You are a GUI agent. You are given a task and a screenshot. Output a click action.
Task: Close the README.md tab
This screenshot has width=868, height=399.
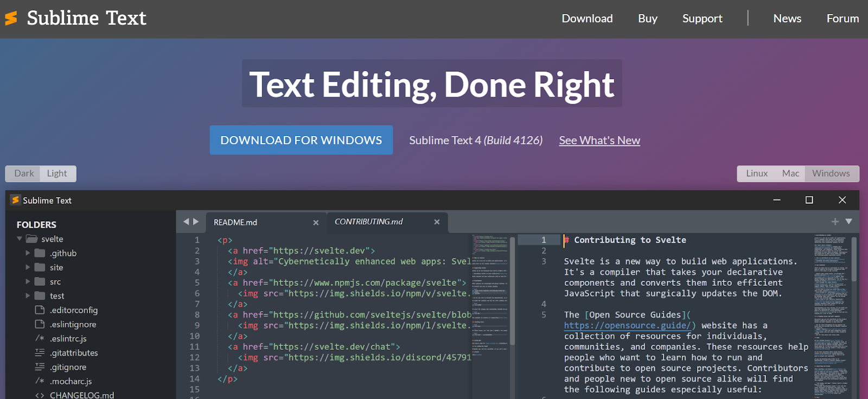[316, 223]
